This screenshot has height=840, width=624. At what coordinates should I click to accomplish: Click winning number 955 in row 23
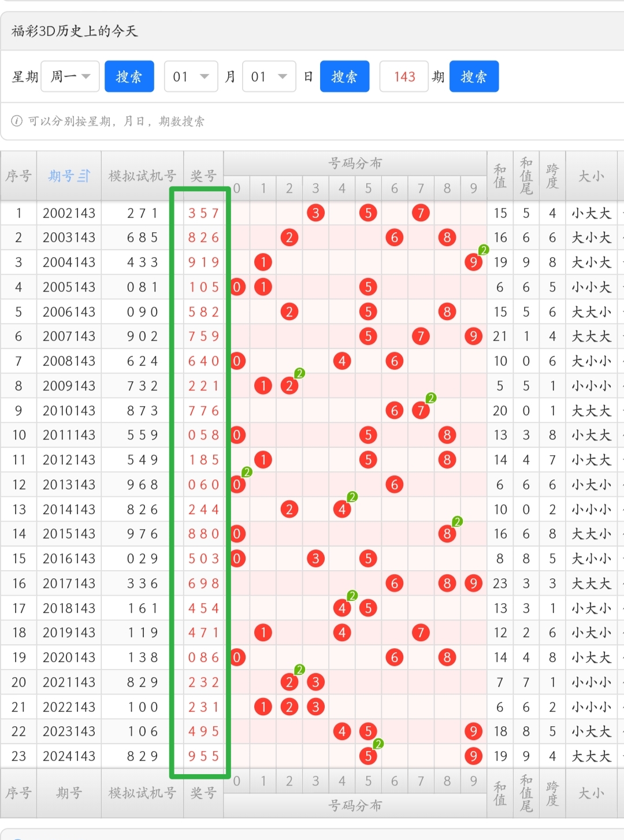point(203,756)
